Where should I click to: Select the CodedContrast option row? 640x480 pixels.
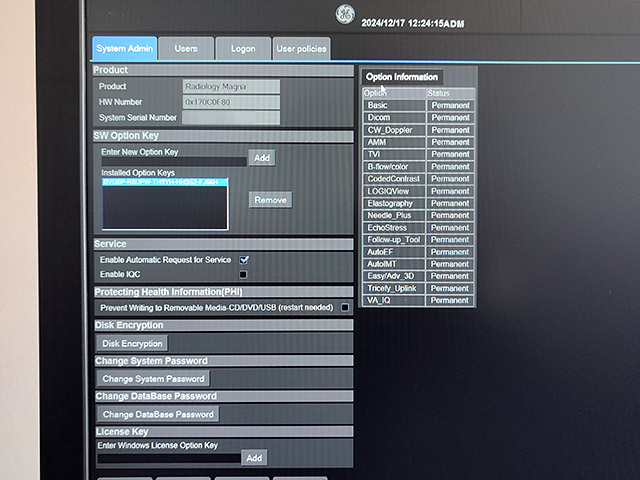point(418,179)
